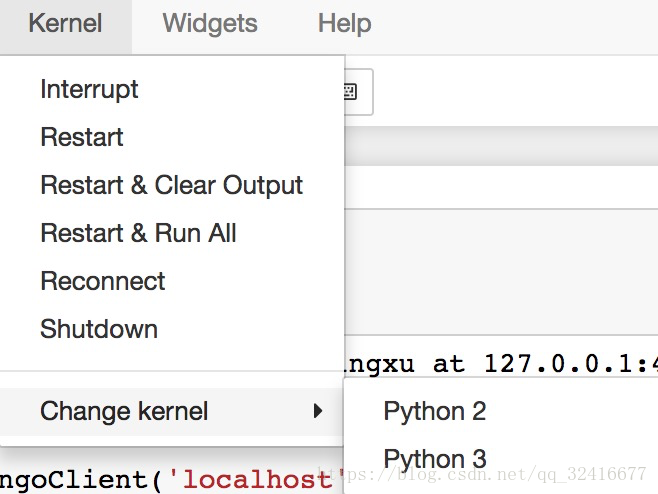The height and width of the screenshot is (494, 658).
Task: Open the Help menu
Action: [345, 24]
